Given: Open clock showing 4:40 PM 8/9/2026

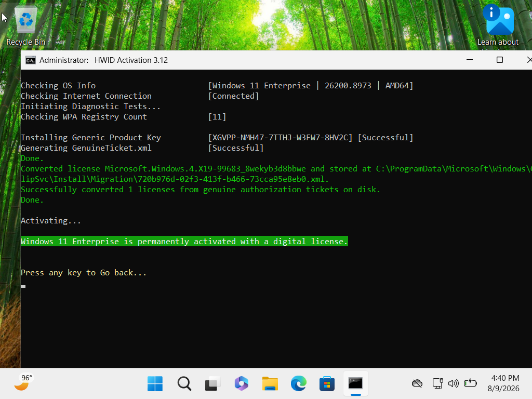Looking at the screenshot, I should 504,383.
